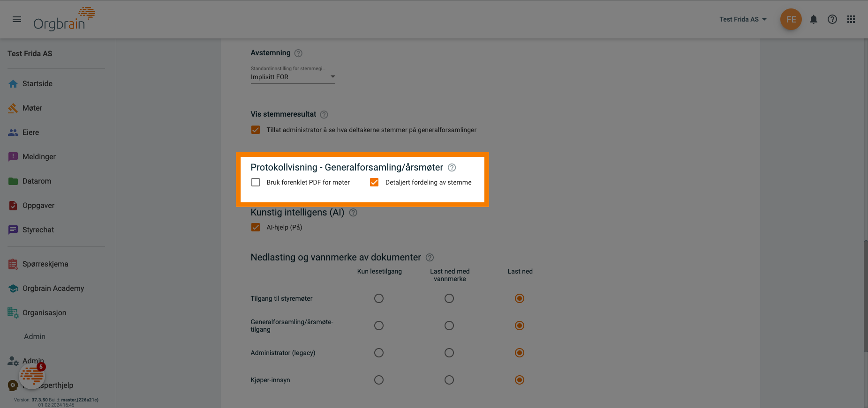
Task: Select Last ned for Tilgang til styremøter
Action: (x=520, y=298)
